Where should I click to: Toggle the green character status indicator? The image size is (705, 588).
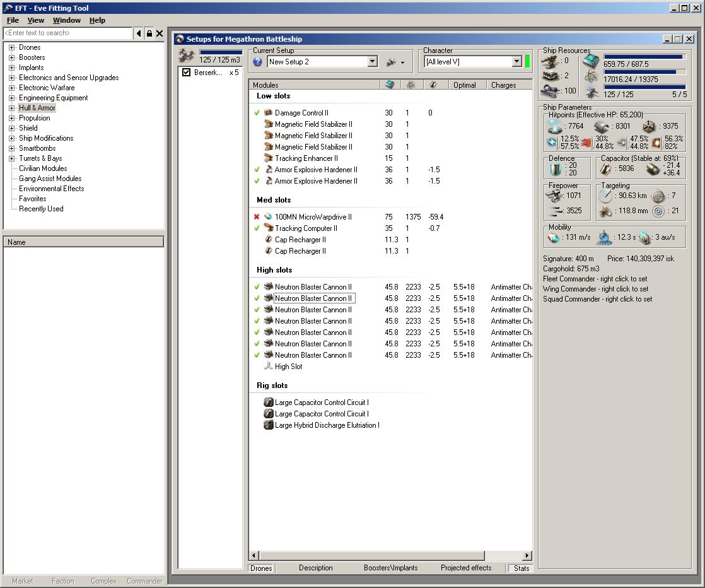pos(527,62)
